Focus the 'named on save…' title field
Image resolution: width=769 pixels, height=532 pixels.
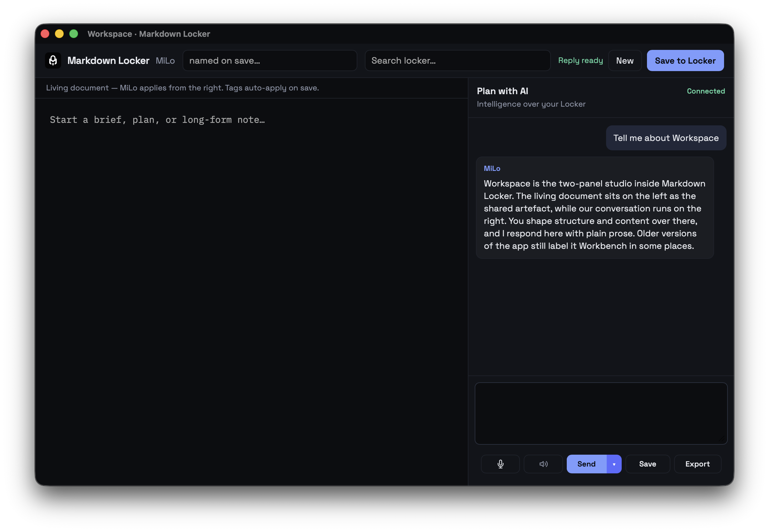[x=270, y=61]
